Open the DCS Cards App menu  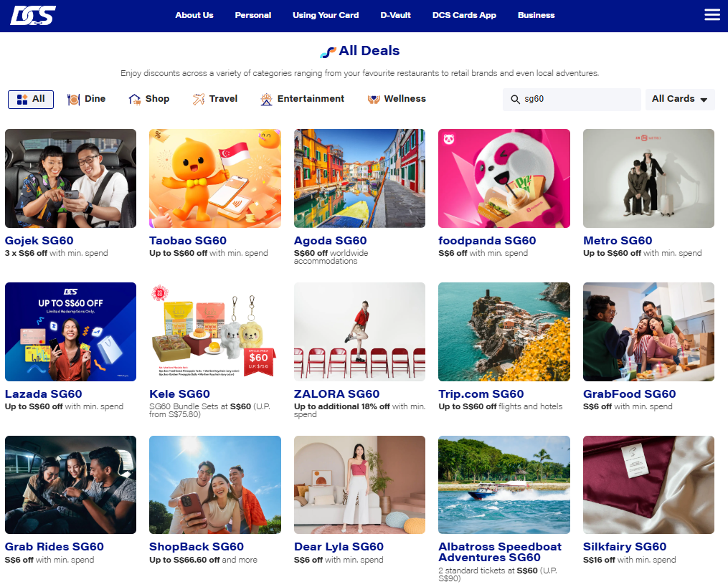click(x=464, y=15)
